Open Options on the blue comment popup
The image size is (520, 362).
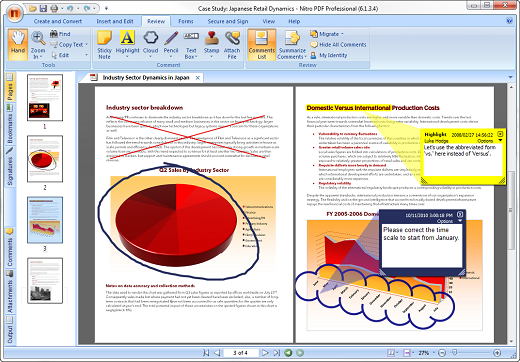click(449, 221)
